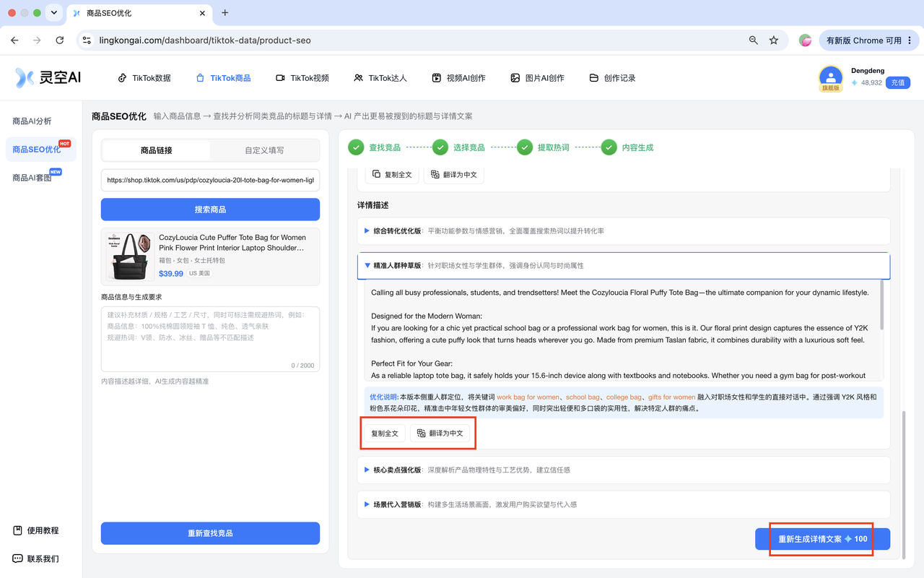This screenshot has height=578, width=924.
Task: Click the 'college bag' keyword
Action: (x=624, y=397)
